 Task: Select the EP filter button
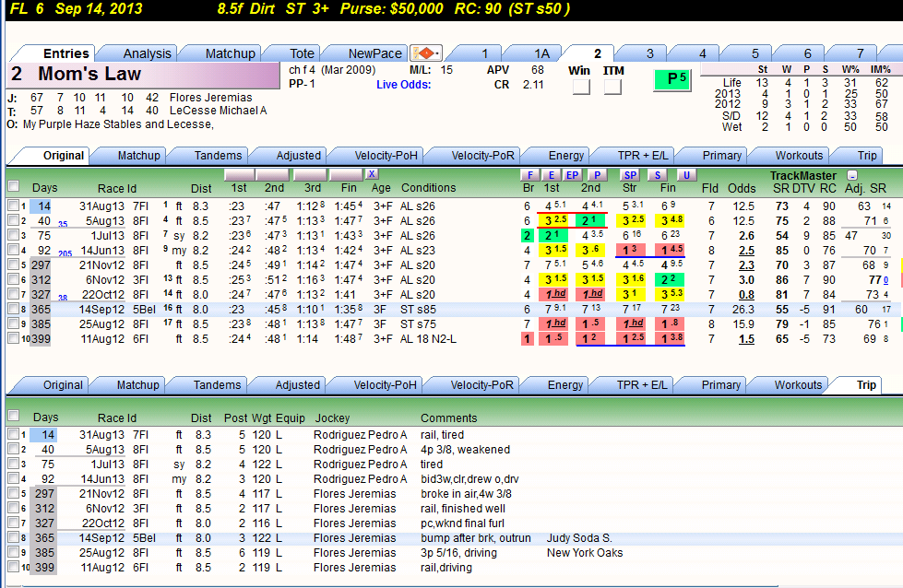point(572,175)
